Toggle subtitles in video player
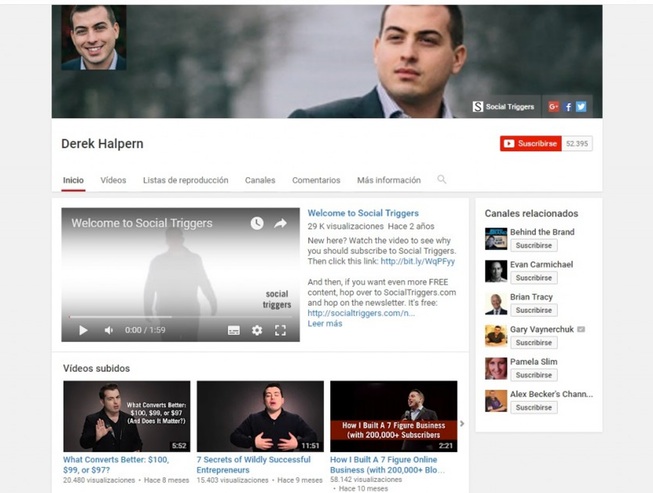This screenshot has width=653, height=493. tap(234, 331)
